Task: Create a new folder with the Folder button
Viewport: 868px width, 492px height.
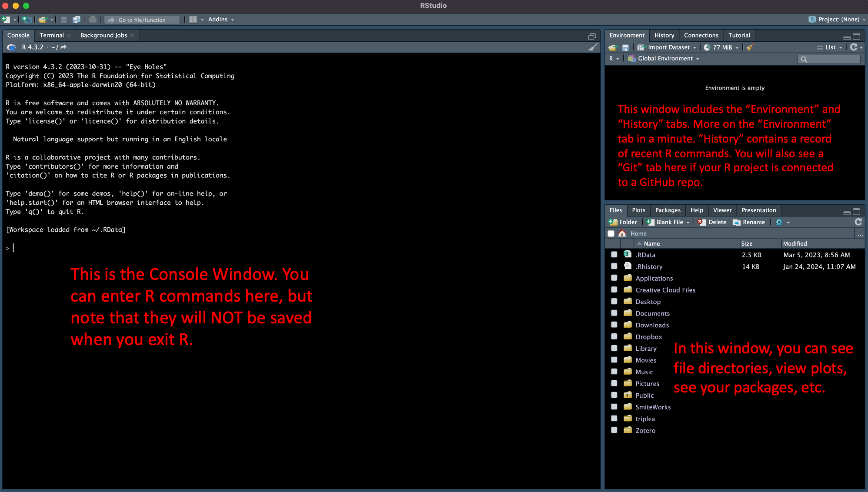Action: point(623,222)
